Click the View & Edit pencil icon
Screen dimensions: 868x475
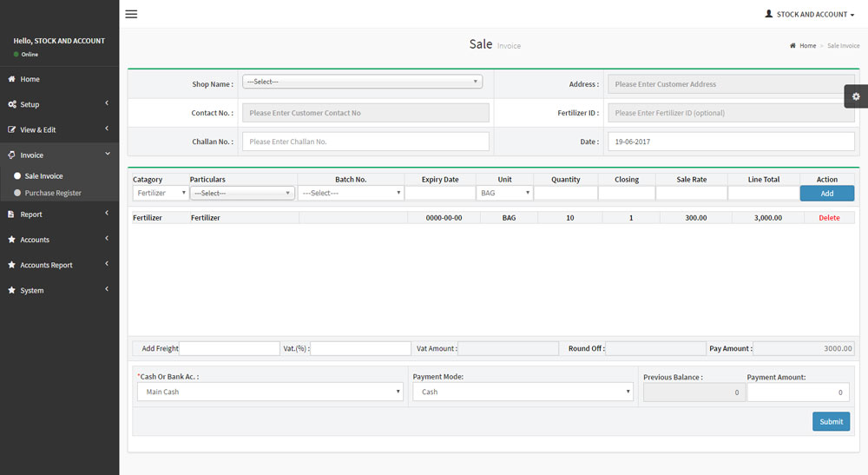tap(11, 129)
